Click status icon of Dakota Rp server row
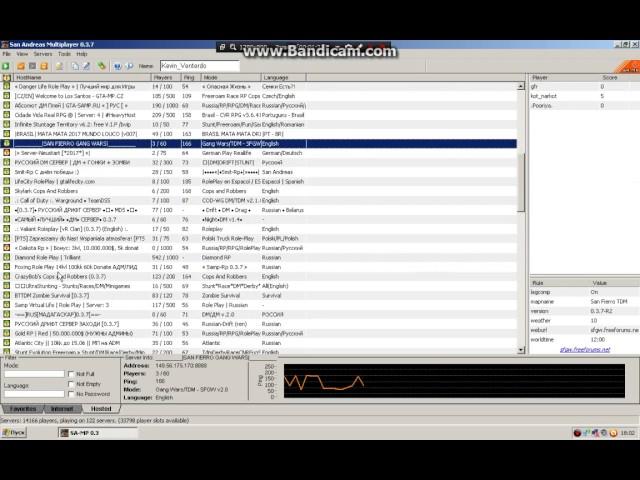Screen dimensions: 640x480 point(7,248)
